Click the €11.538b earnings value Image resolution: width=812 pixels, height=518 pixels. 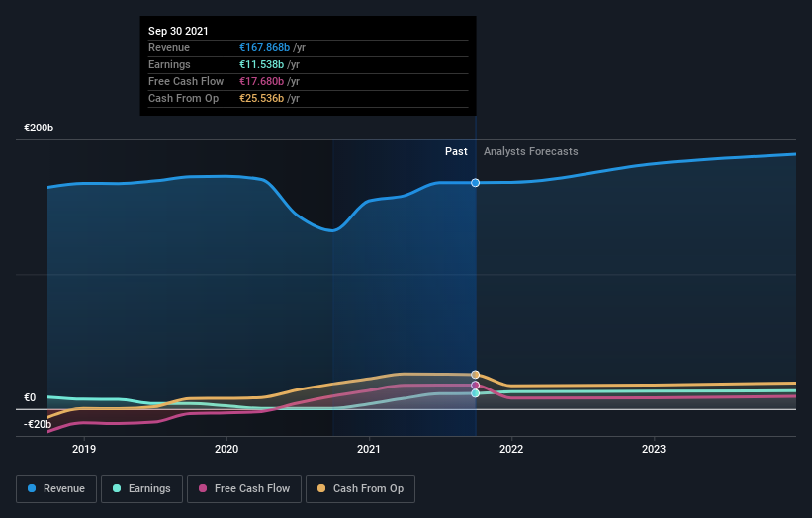click(x=261, y=64)
